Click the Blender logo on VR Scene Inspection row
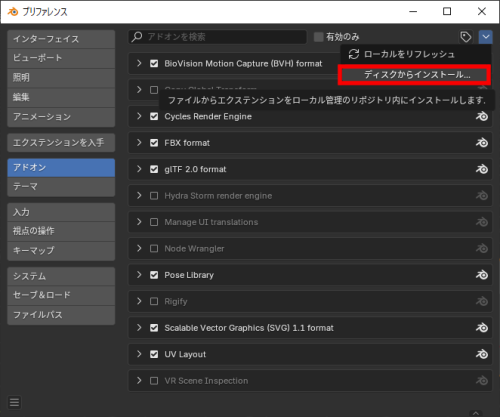This screenshot has width=500, height=417. [x=482, y=381]
